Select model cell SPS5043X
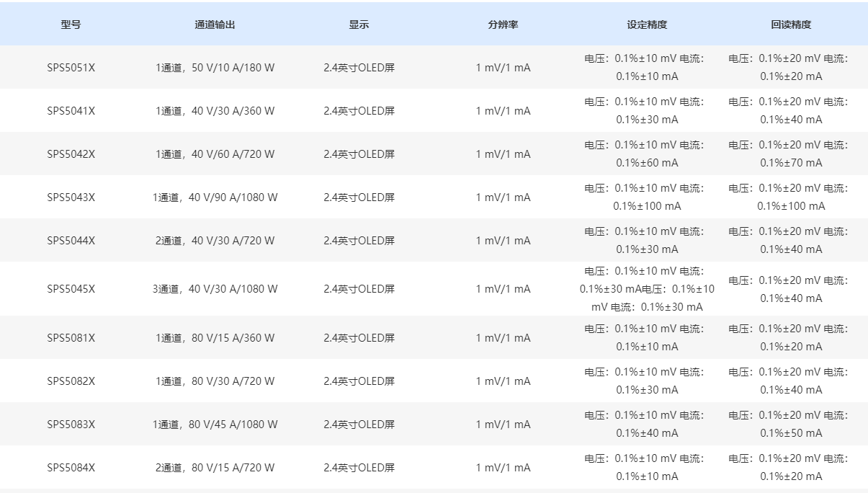This screenshot has width=868, height=493. pos(71,197)
